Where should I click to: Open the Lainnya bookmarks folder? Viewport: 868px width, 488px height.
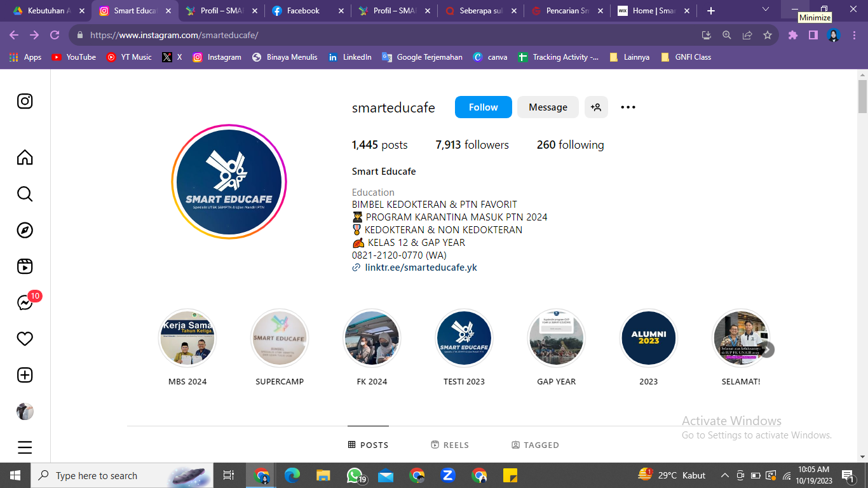click(x=629, y=57)
